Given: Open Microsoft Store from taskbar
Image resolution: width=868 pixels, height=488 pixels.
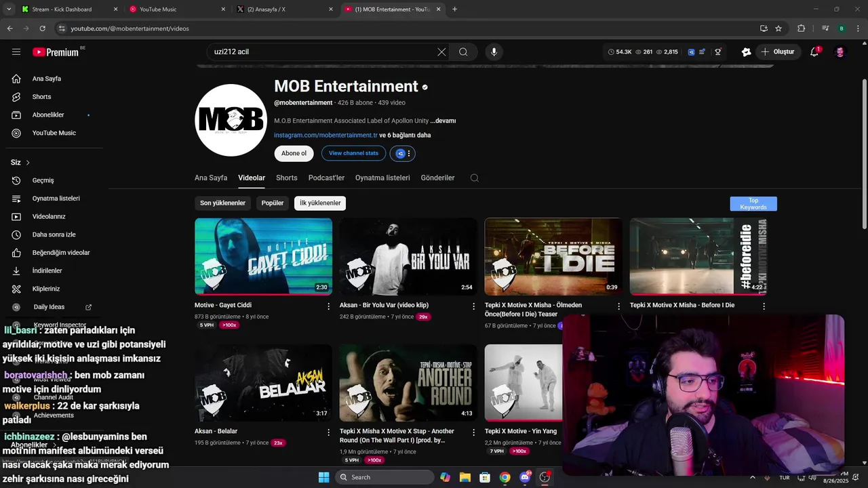Looking at the screenshot, I should point(485,477).
